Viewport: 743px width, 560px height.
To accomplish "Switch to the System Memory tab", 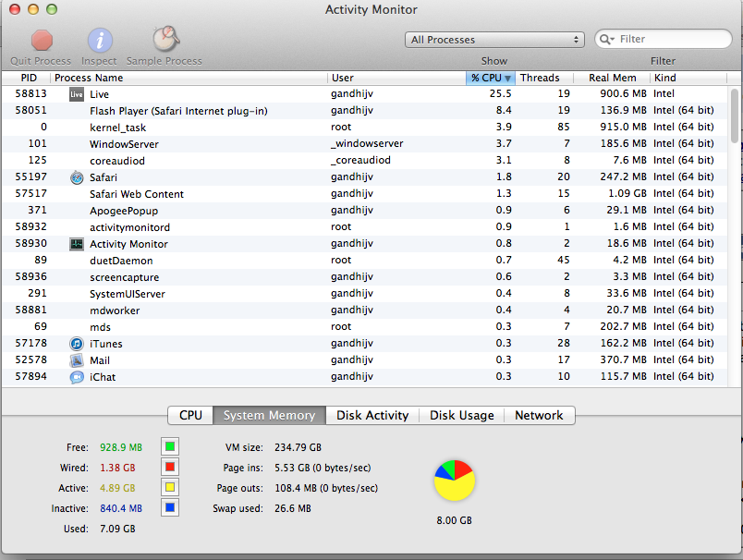I will (x=269, y=416).
